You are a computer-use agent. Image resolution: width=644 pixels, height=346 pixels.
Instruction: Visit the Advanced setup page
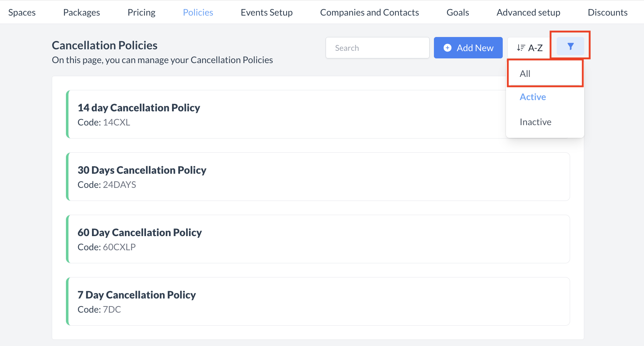coord(528,12)
